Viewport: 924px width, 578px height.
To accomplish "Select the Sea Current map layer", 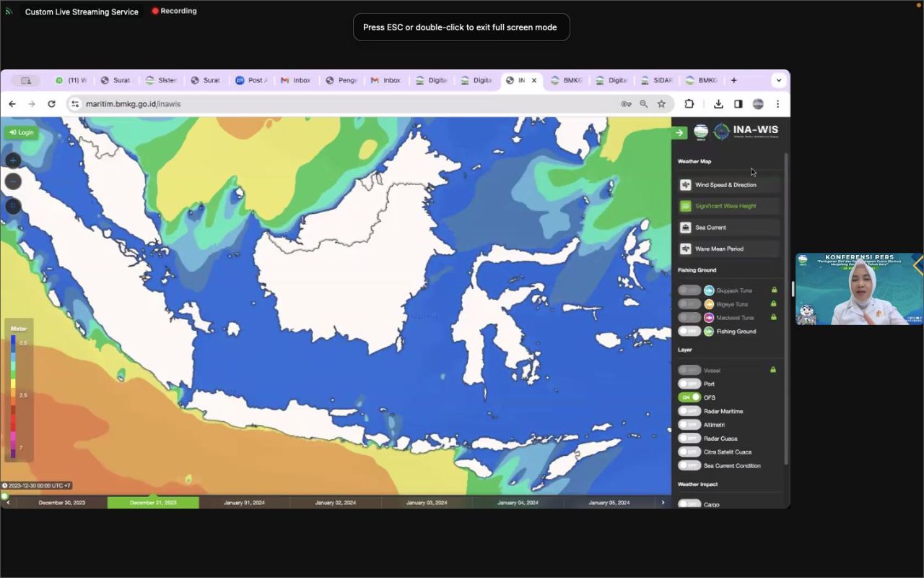I will 710,228.
